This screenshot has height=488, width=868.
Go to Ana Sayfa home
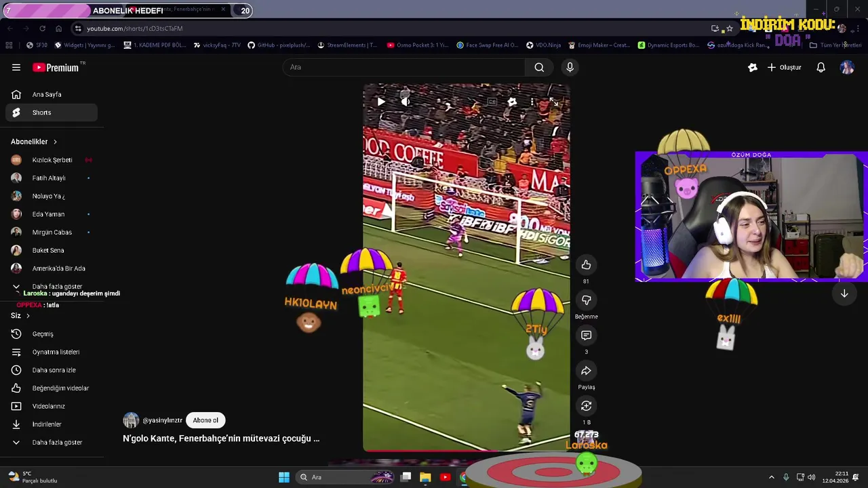pos(52,94)
